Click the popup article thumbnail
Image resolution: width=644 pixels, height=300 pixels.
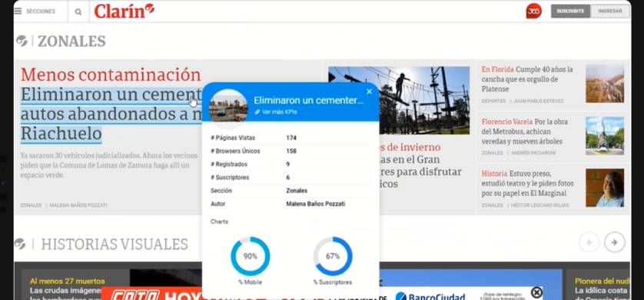(228, 108)
